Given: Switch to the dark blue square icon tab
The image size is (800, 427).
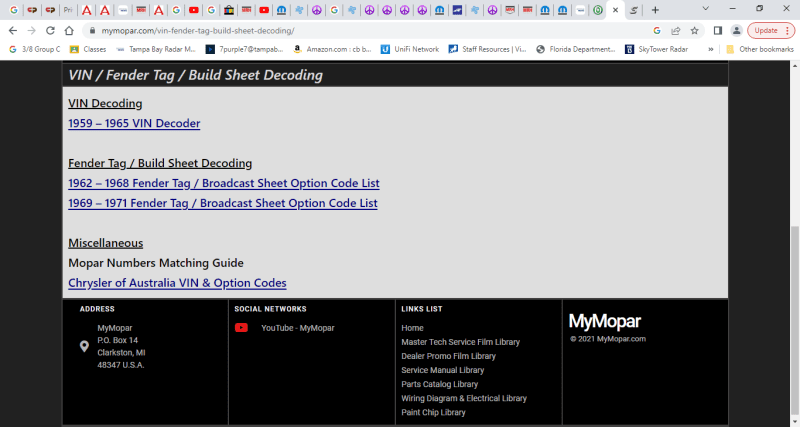Looking at the screenshot, I should click(457, 10).
